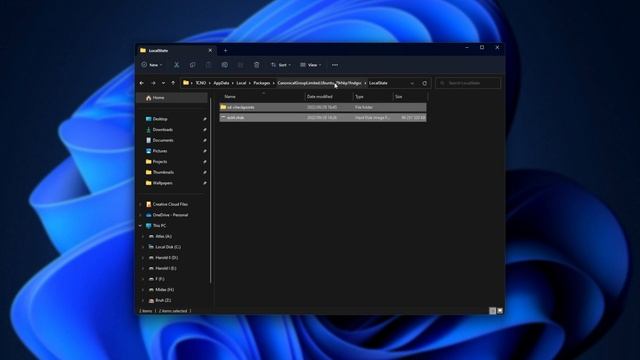Click the Delete trash can icon

click(256, 65)
